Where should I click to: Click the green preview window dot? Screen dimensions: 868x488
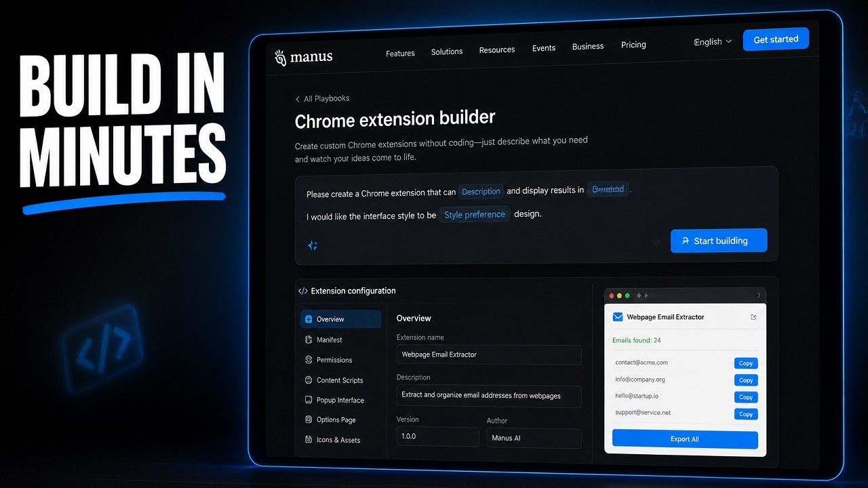(x=627, y=296)
